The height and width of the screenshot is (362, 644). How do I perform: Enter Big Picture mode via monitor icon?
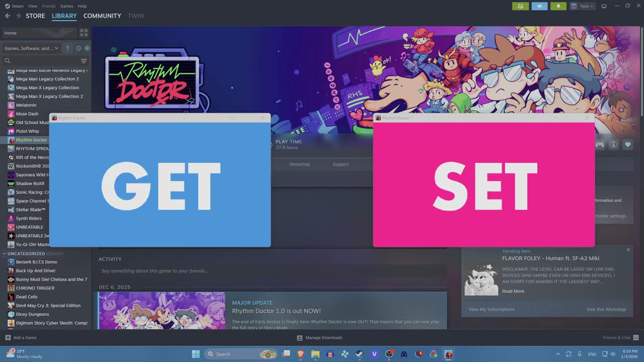pos(604,6)
